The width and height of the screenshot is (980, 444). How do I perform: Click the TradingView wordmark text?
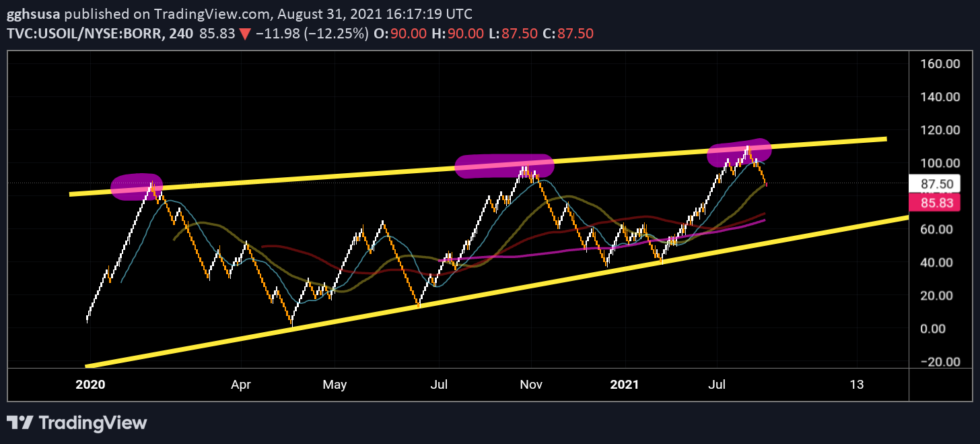pos(92,423)
